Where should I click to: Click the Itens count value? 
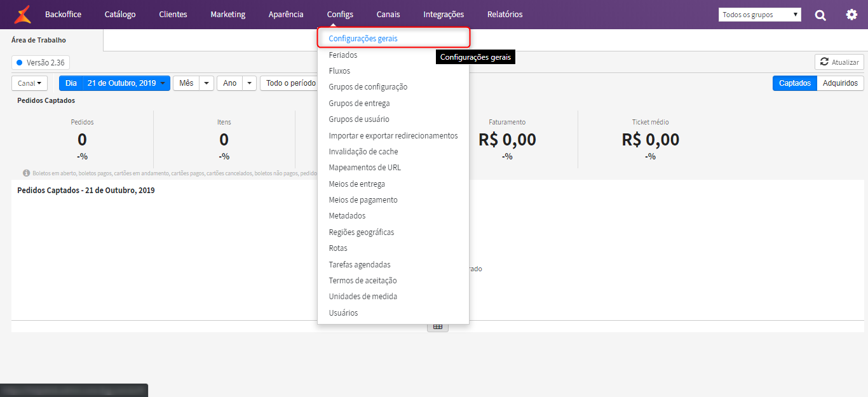pos(224,140)
